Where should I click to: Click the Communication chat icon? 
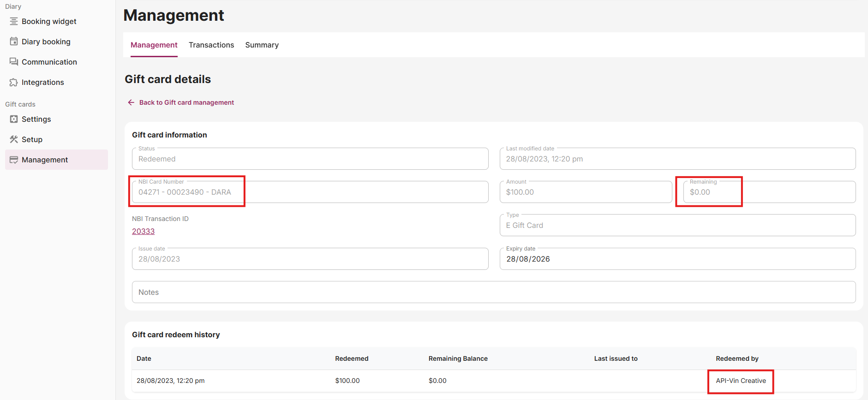pos(14,62)
